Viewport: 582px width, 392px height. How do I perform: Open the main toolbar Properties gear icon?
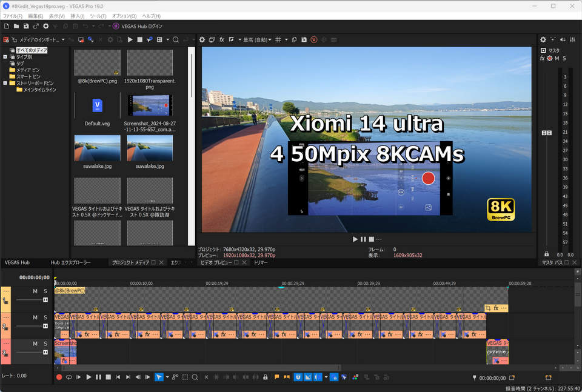coord(45,26)
